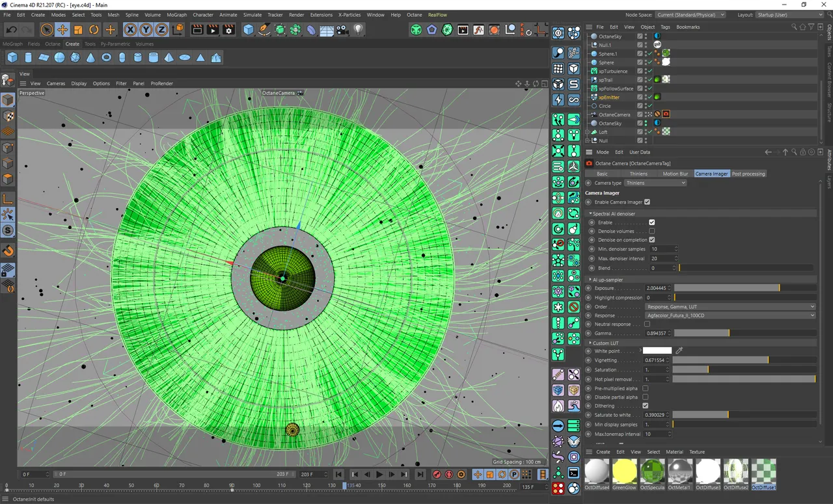Activate the Rotate tool
Image resolution: width=833 pixels, height=504 pixels.
94,29
